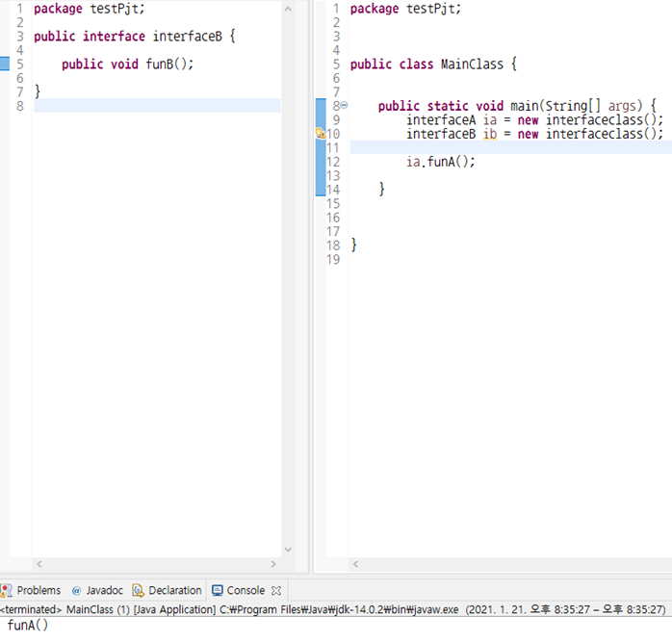Click the blue quick-diff marker beside funB line
672x643 pixels.
(5, 64)
